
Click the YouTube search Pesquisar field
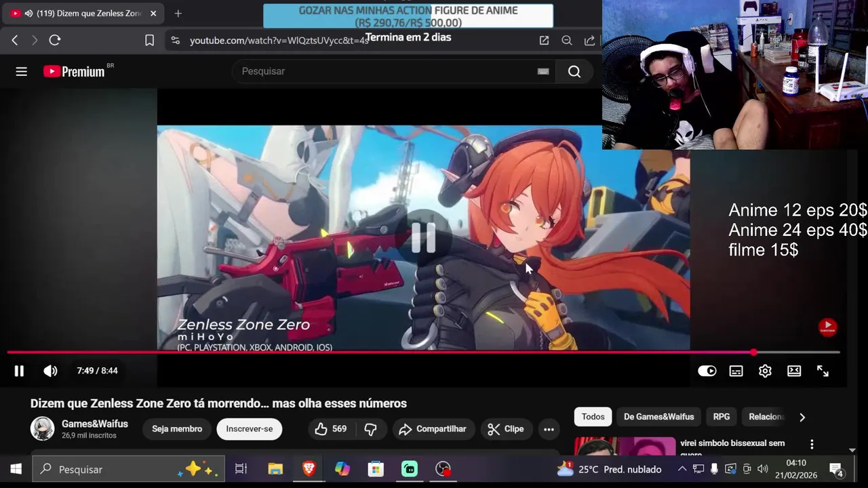tap(393, 71)
